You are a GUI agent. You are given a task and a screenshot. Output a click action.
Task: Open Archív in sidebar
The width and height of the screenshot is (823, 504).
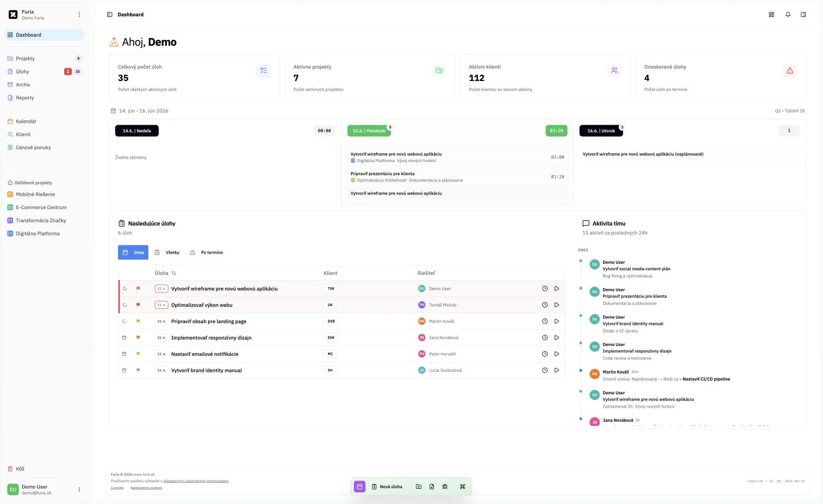tap(45, 85)
